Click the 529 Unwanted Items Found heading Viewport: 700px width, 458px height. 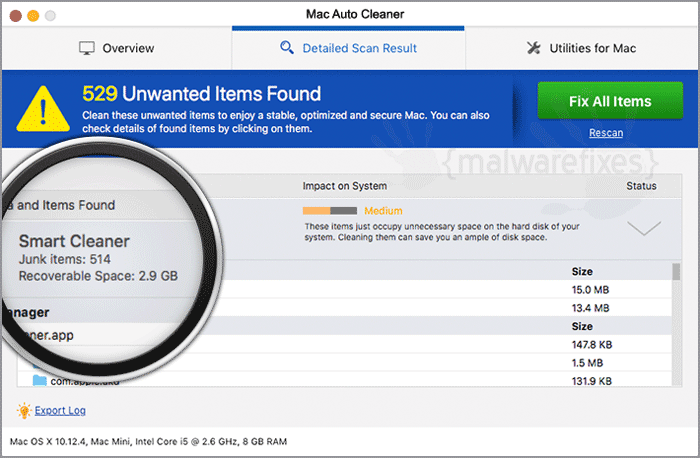(x=201, y=94)
